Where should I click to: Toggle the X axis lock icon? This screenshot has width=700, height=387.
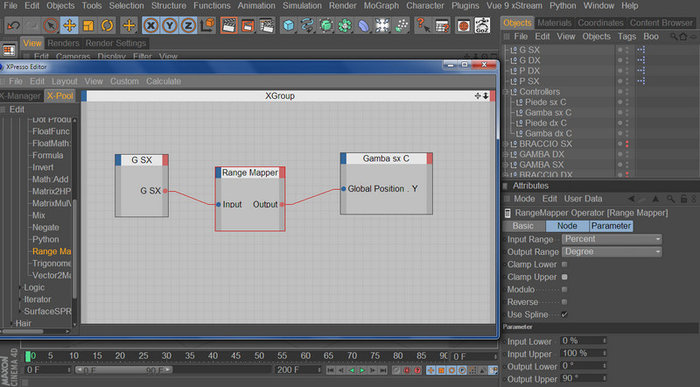[x=151, y=25]
